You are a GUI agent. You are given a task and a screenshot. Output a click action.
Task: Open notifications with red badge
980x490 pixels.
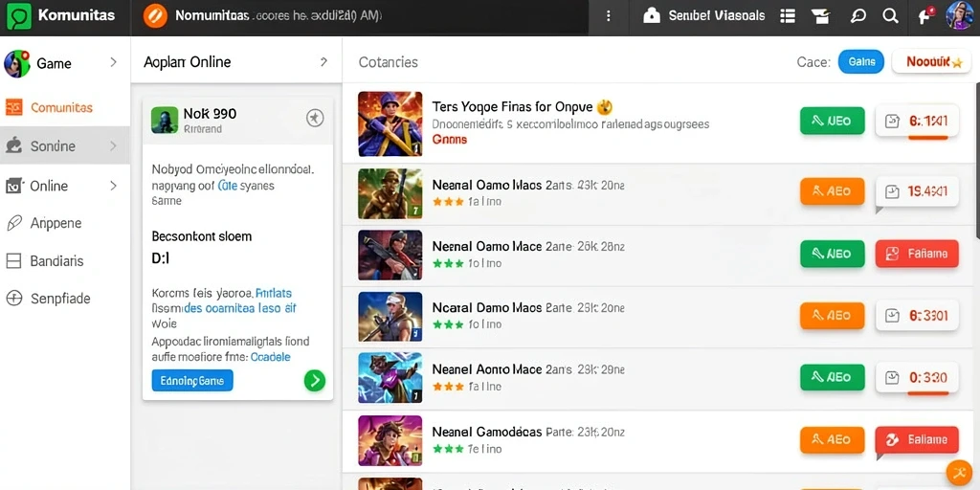(x=925, y=15)
